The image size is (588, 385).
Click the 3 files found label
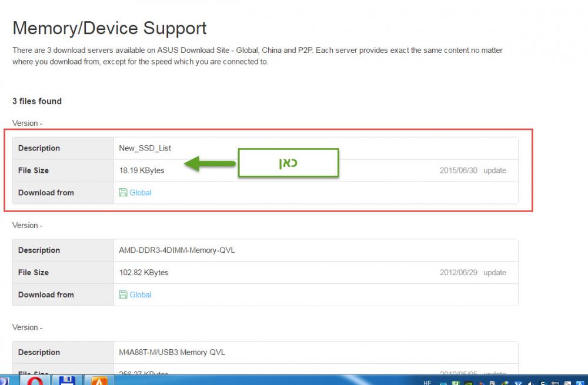[36, 101]
